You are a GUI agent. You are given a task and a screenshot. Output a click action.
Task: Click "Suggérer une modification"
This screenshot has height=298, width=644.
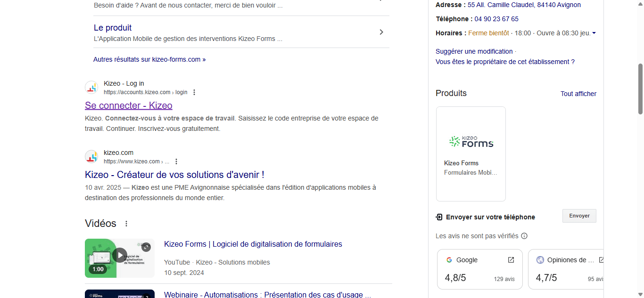tap(474, 51)
